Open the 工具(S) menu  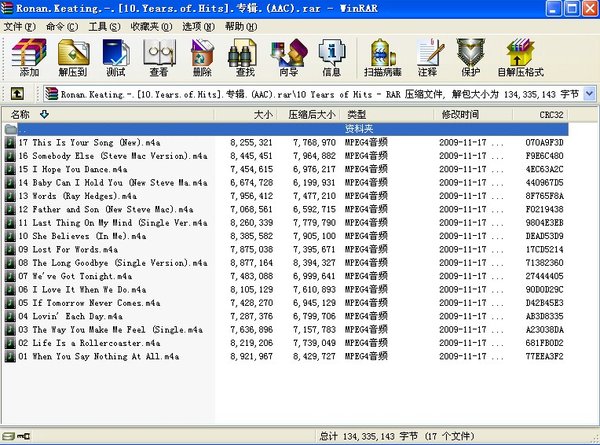point(104,26)
